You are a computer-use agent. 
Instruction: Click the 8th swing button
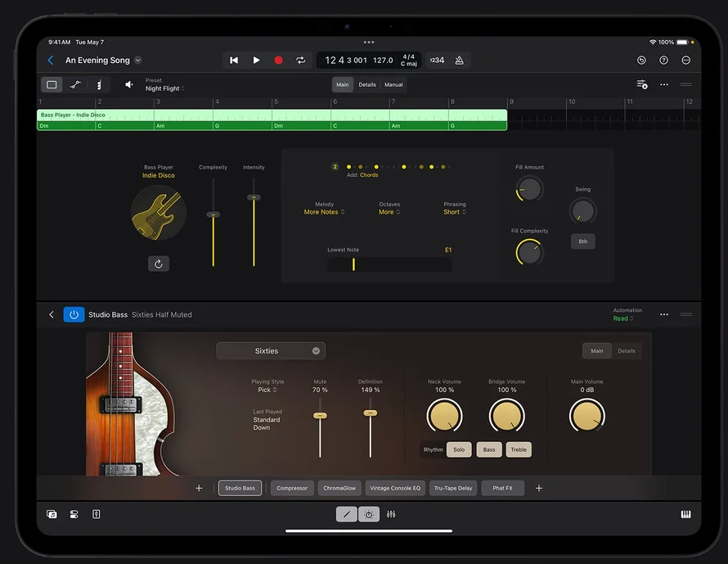click(x=583, y=241)
